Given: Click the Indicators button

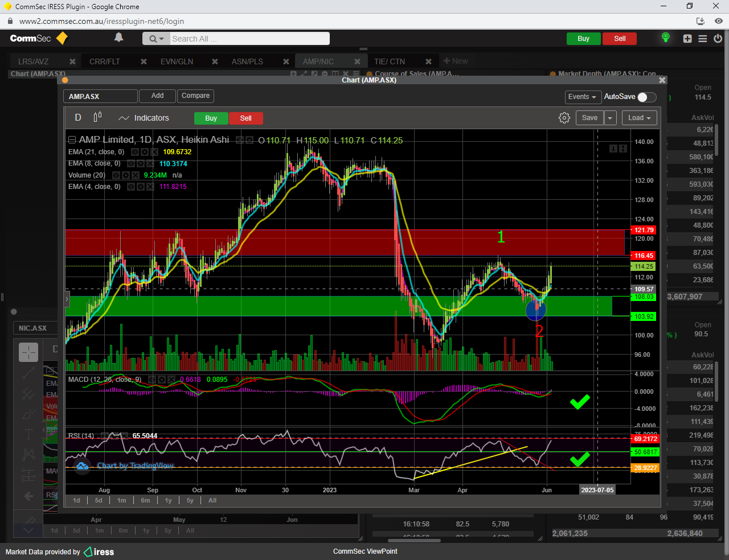Looking at the screenshot, I should [x=144, y=118].
